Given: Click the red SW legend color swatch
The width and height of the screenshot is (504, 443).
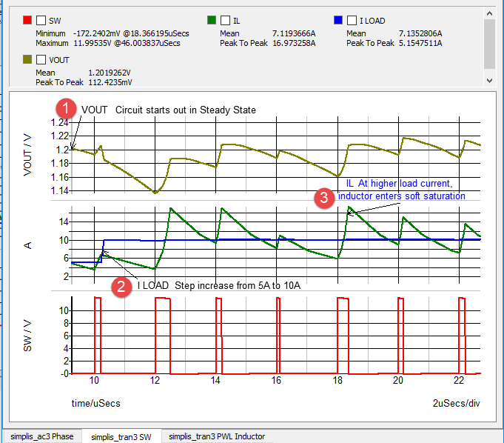Looking at the screenshot, I should tap(27, 21).
